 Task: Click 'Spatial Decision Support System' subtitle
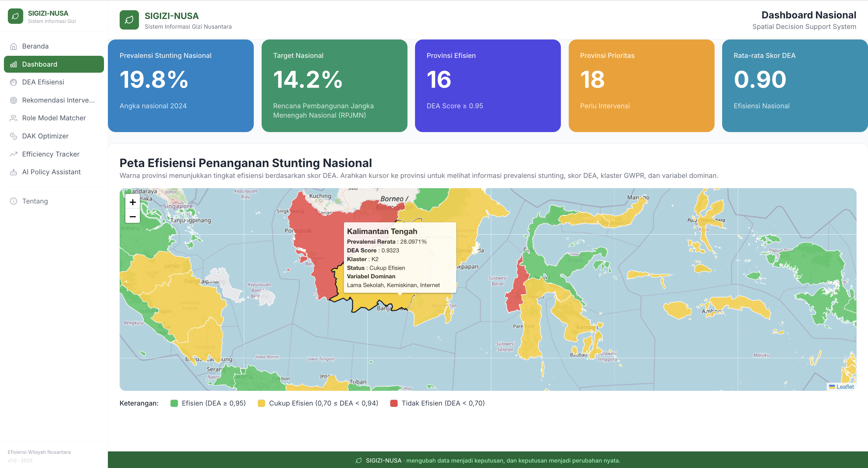pos(804,27)
